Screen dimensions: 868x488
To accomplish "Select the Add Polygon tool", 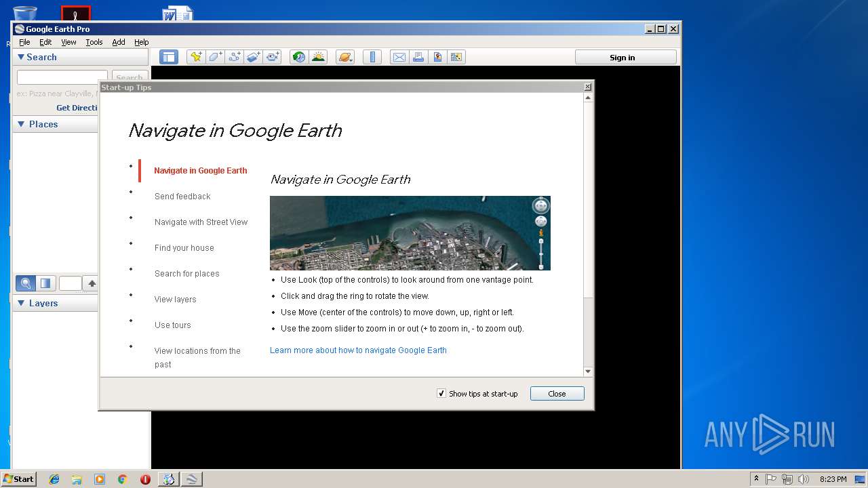I will 216,58.
